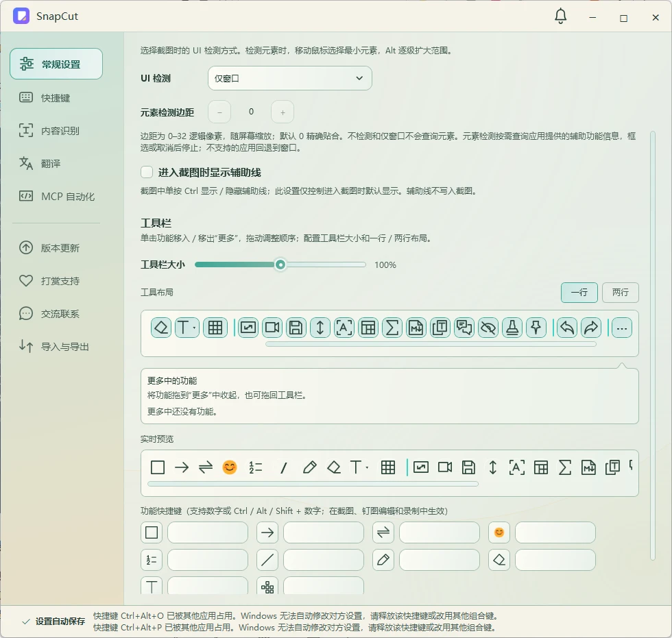
Task: Click the Markdown export icon in the tool layout bar
Action: (416, 328)
